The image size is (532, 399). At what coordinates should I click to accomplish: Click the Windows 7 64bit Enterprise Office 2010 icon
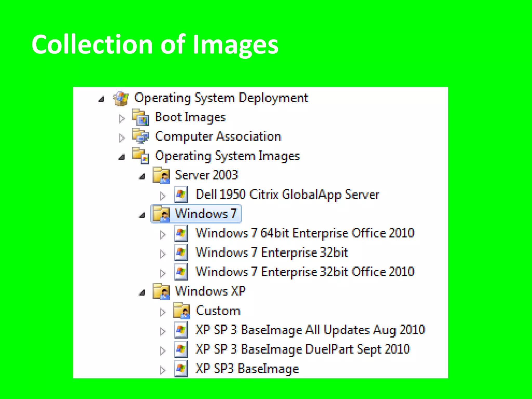tap(181, 233)
